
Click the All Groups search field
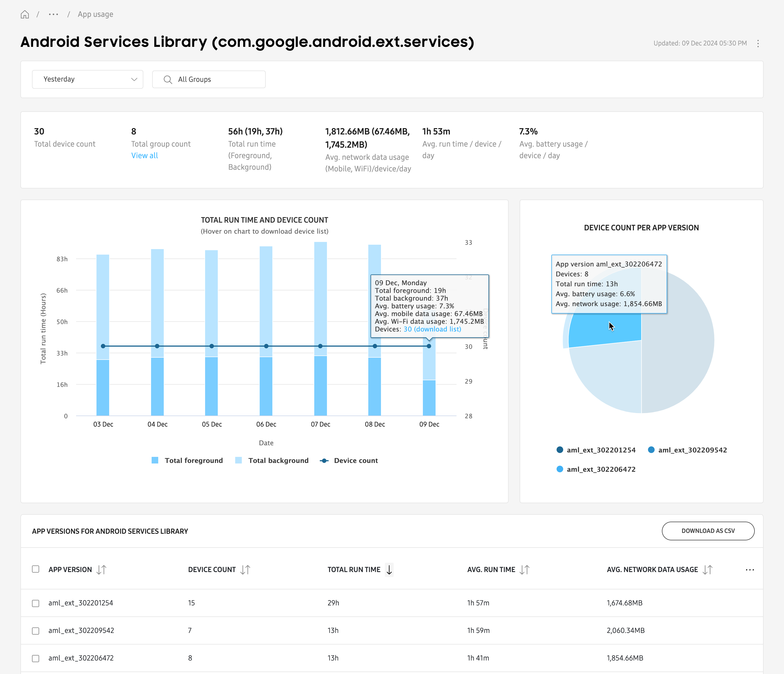[209, 79]
